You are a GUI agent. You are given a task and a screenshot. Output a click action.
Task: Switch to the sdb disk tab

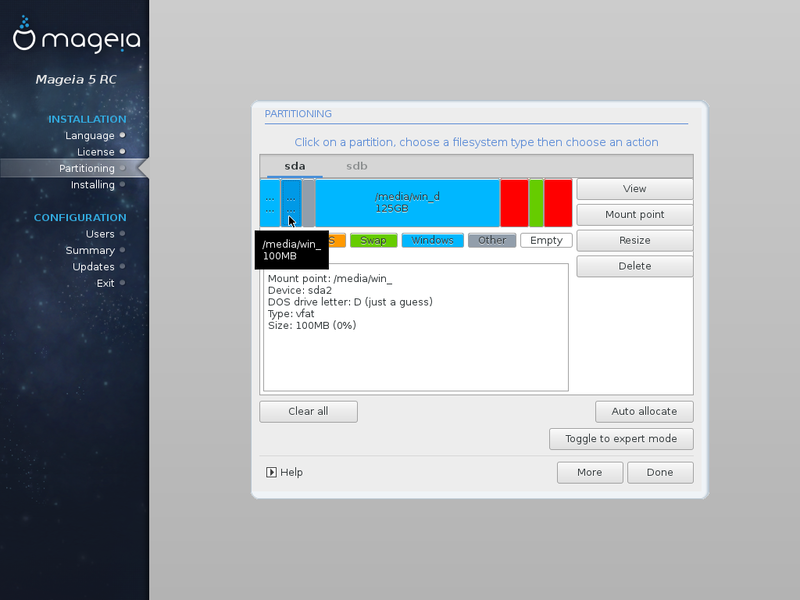click(357, 166)
